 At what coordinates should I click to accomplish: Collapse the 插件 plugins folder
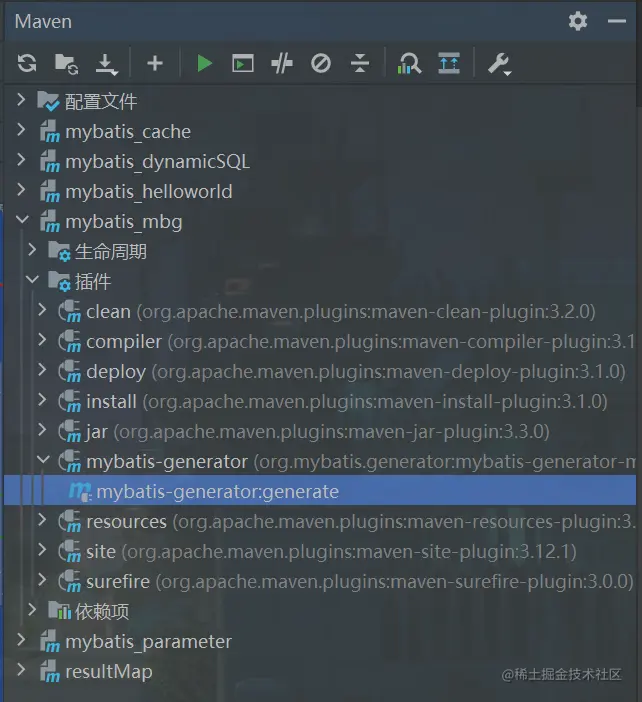[x=32, y=279]
